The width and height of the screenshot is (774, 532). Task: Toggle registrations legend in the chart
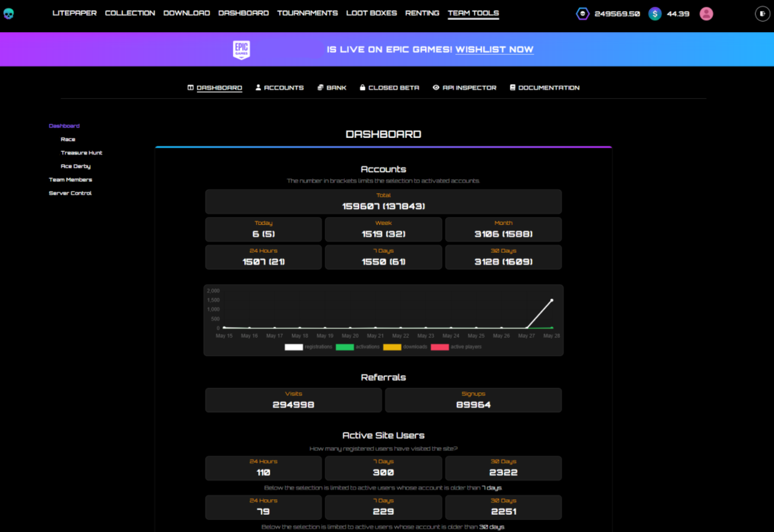point(309,347)
